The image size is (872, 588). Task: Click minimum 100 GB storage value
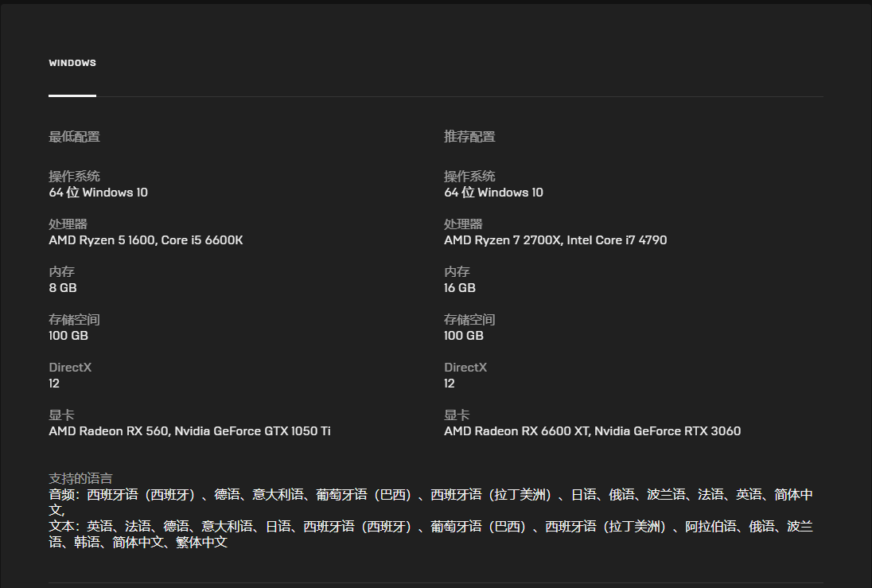click(68, 336)
